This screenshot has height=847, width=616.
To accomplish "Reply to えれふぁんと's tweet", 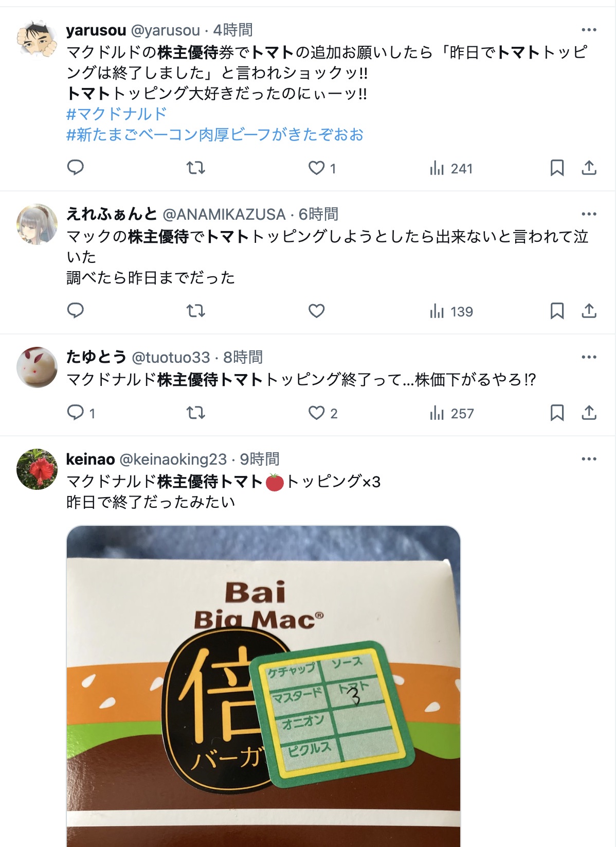I will coord(76,311).
